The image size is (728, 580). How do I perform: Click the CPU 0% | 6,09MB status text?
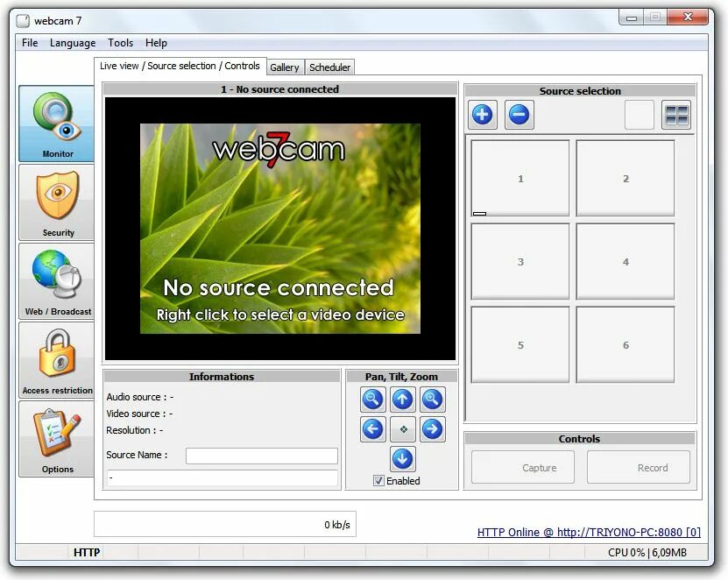point(647,553)
